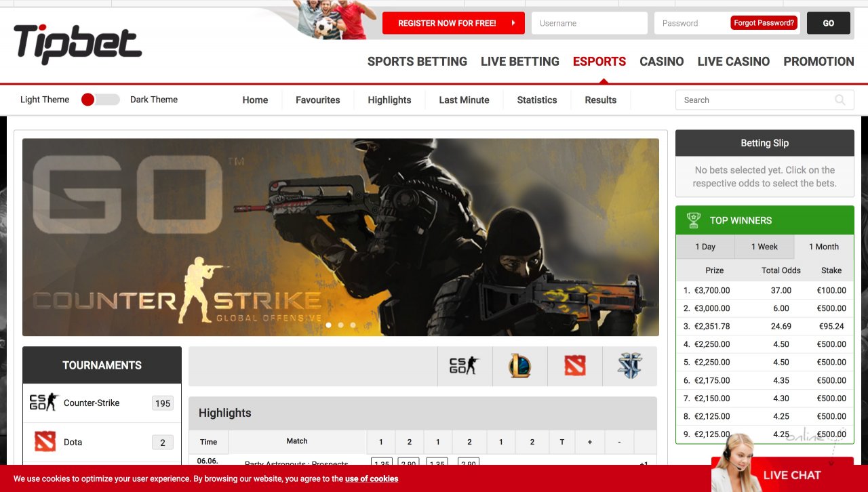Image resolution: width=868 pixels, height=492 pixels.
Task: Click the €2,351.78 prize row
Action: coord(765,326)
